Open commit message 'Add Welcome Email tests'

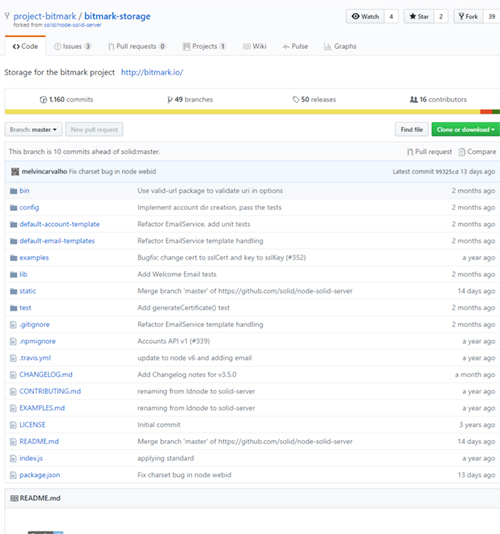click(x=177, y=274)
